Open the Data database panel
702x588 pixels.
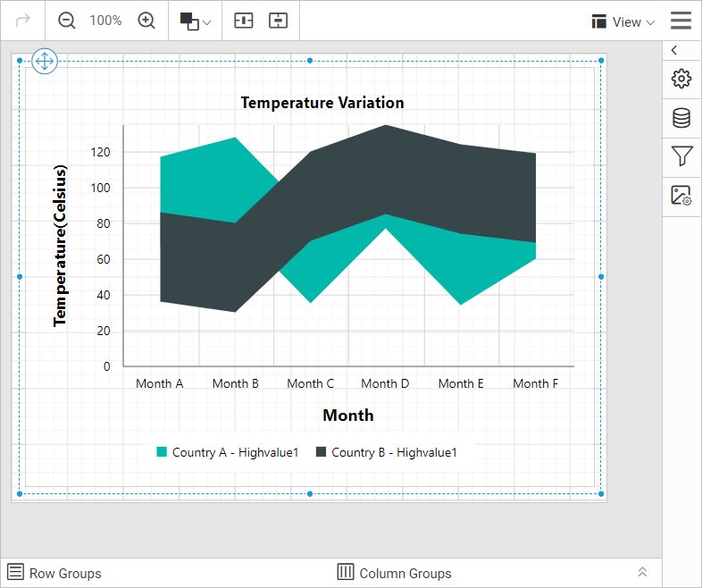(x=681, y=118)
